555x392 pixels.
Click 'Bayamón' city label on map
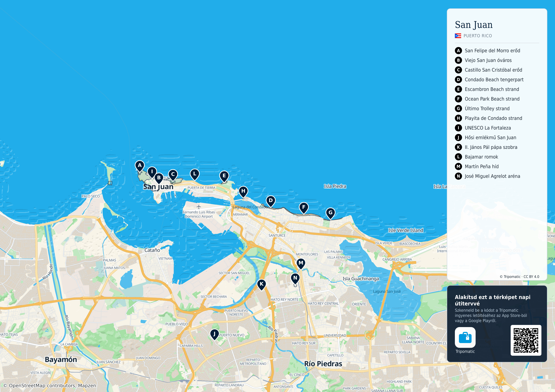61,360
